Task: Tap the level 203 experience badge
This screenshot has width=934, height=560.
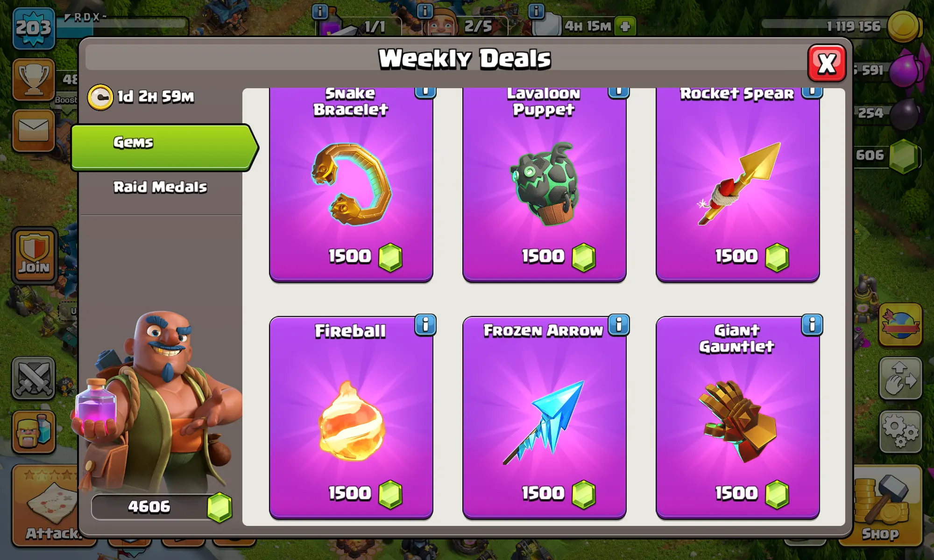Action: [x=34, y=28]
